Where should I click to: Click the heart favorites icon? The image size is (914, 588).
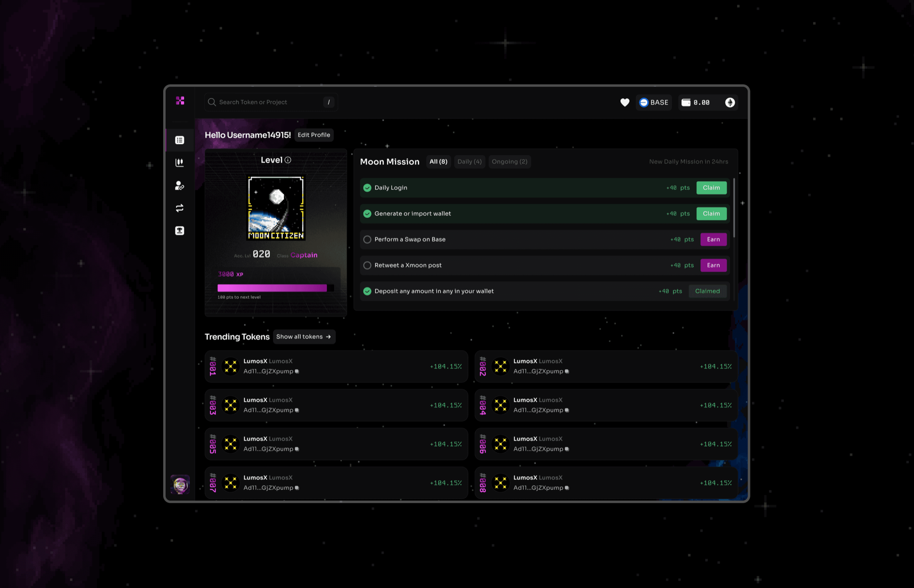pyautogui.click(x=625, y=102)
